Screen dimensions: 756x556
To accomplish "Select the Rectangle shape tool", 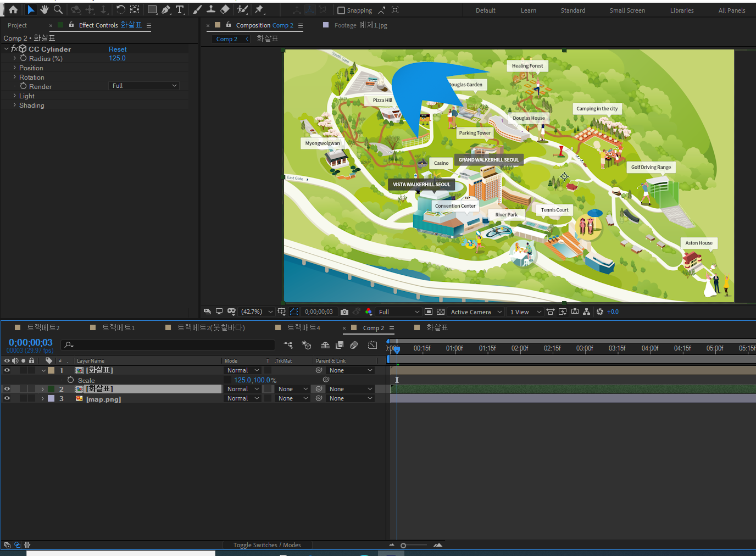I will click(152, 9).
